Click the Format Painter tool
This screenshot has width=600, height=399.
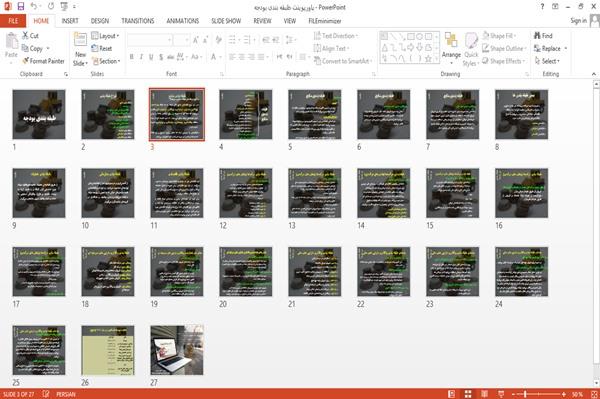pos(43,61)
